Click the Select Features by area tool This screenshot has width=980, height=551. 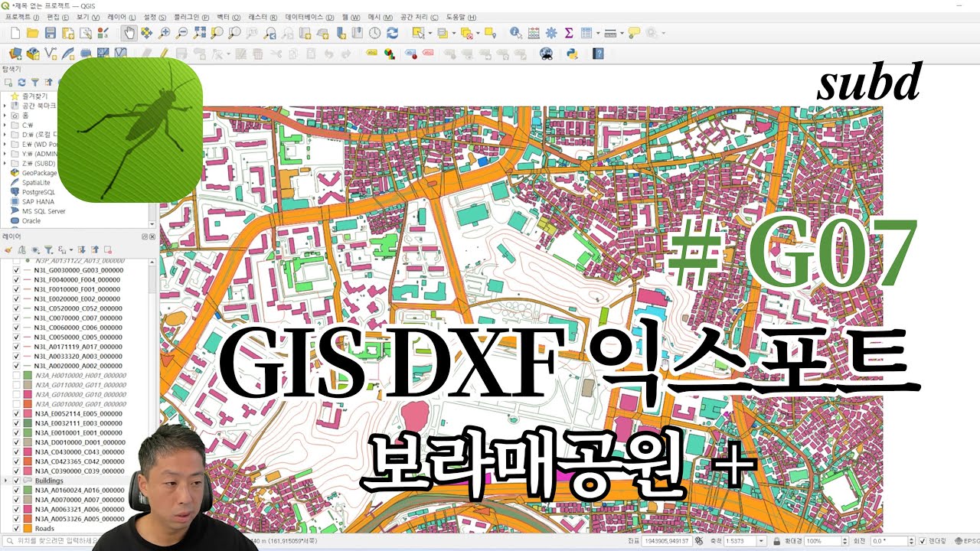[x=417, y=33]
